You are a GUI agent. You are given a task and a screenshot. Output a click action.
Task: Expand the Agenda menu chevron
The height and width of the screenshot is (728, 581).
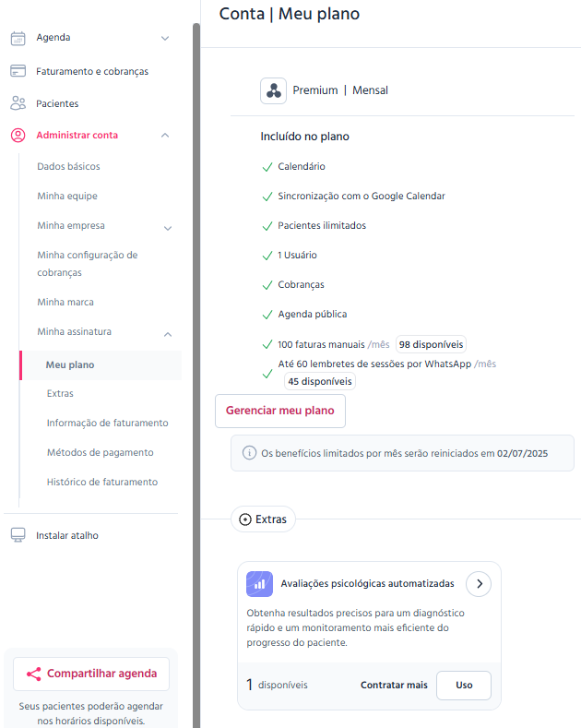point(165,38)
